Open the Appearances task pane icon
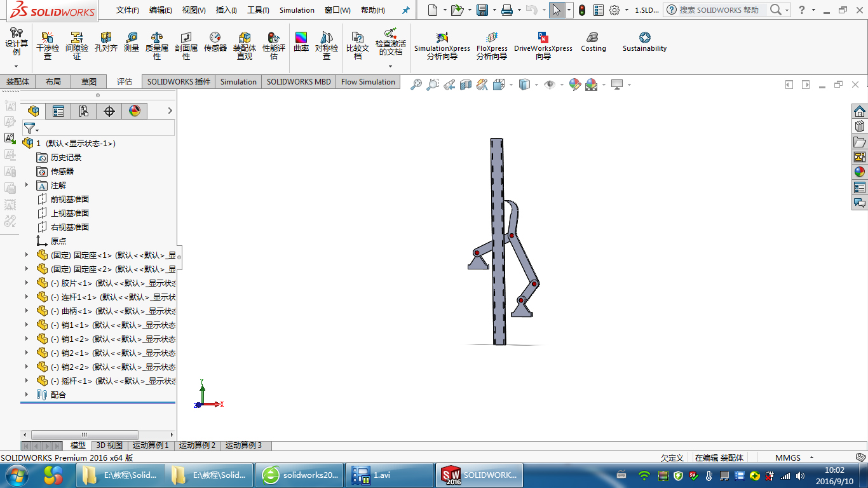Image resolution: width=868 pixels, height=488 pixels. tap(860, 172)
